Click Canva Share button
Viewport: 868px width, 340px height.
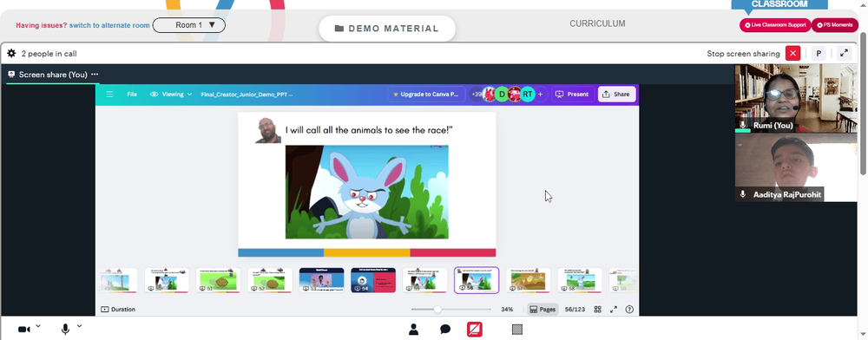tap(616, 95)
